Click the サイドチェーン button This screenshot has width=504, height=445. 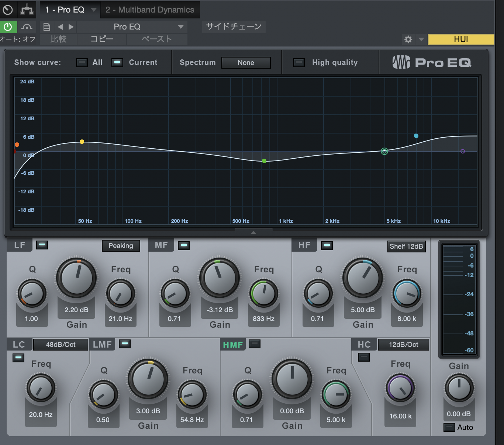(x=234, y=27)
